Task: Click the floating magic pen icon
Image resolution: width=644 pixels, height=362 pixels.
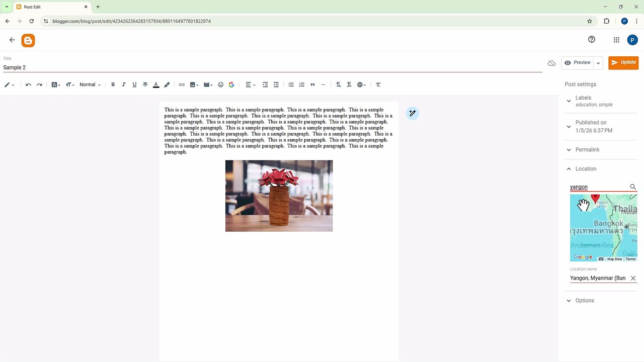Action: 412,113
